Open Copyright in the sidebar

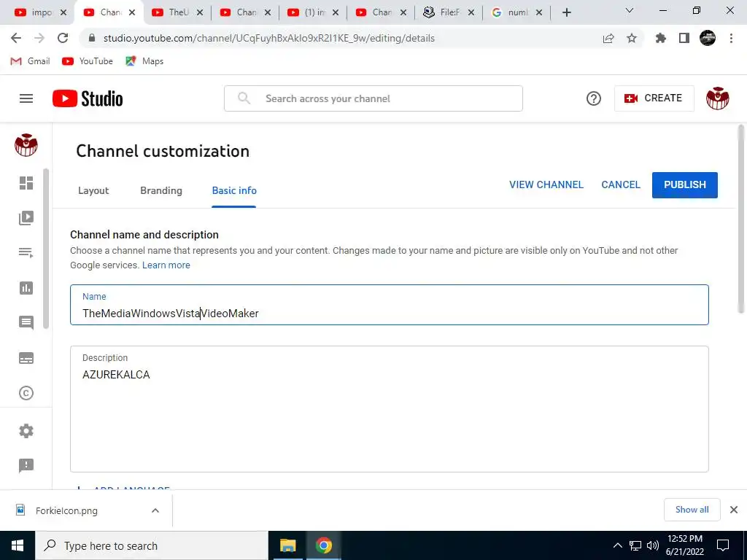[26, 393]
